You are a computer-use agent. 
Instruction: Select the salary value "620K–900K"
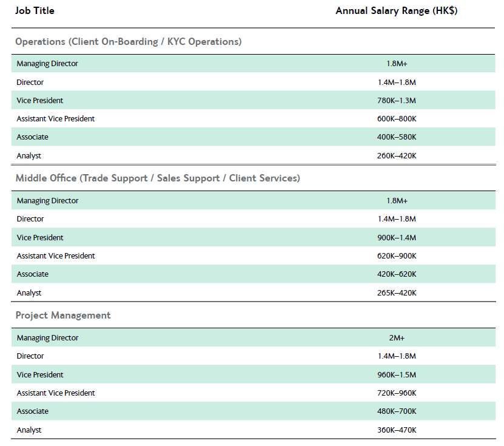click(x=397, y=256)
